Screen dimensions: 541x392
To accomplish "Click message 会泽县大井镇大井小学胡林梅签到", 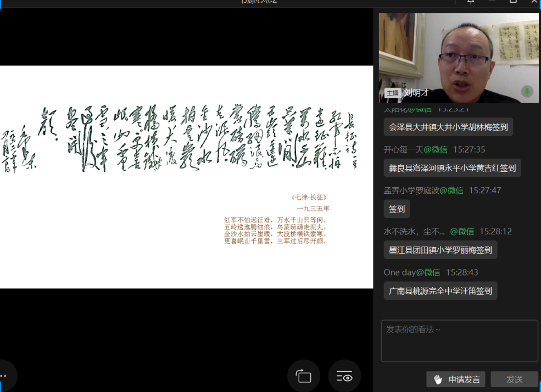I will click(x=448, y=127).
